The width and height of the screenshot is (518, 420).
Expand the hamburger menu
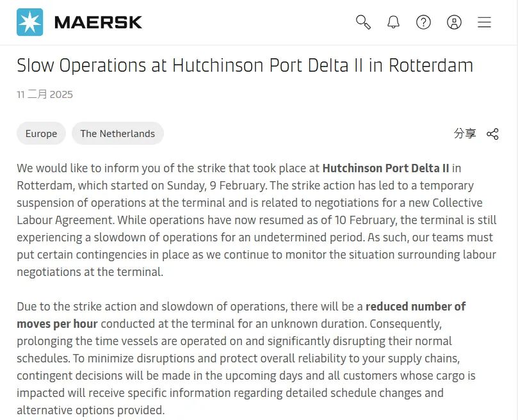[x=484, y=22]
